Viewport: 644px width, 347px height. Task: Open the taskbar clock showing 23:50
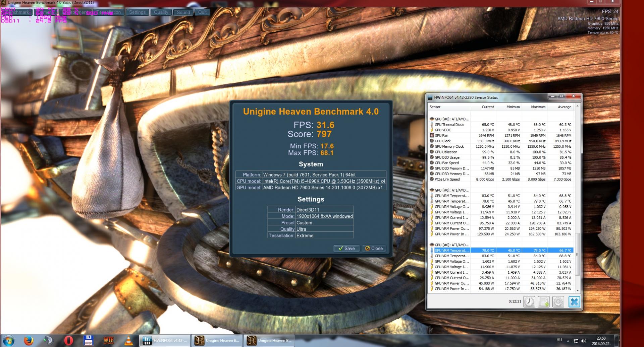pos(601,341)
